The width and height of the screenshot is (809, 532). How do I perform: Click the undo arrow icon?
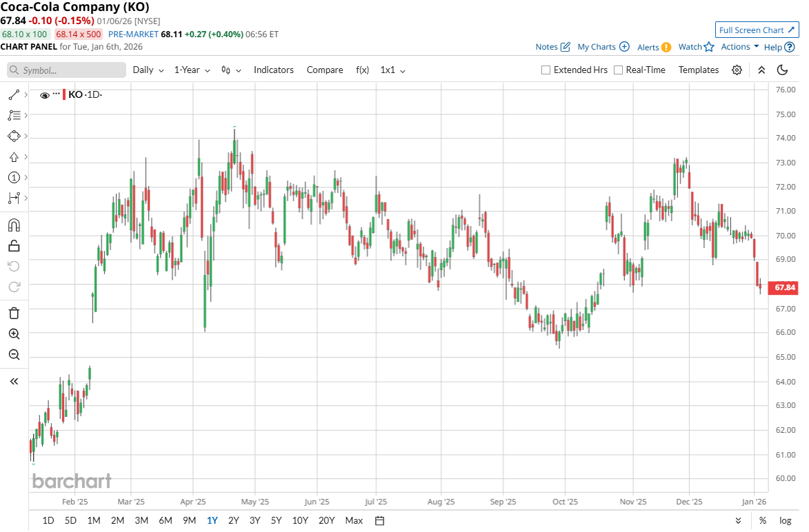(14, 266)
